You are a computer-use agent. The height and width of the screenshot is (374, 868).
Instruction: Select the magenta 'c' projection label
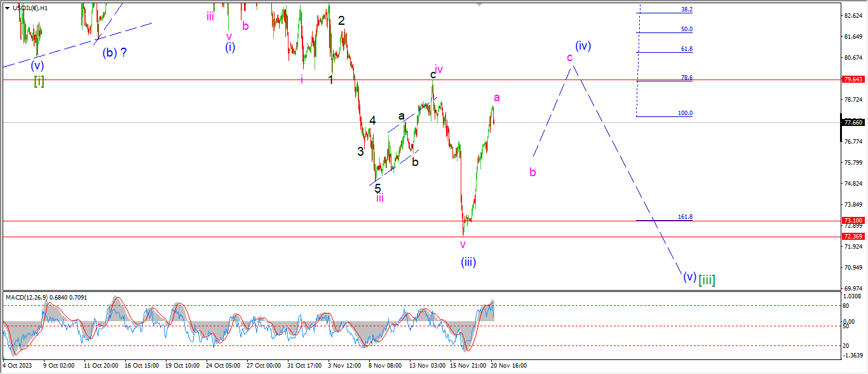(570, 58)
